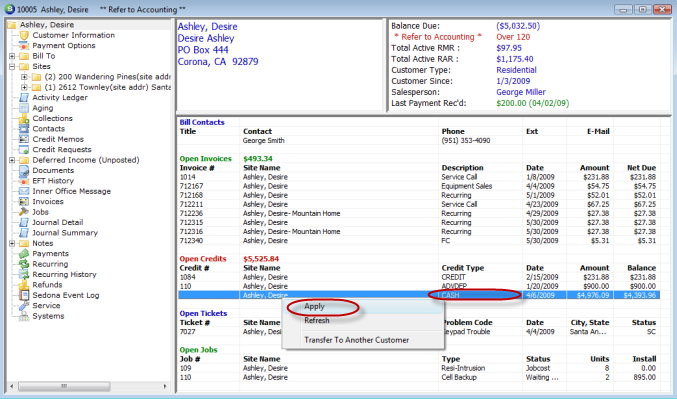Expand the 200 Wandering Pines site node
This screenshot has height=399, width=677.
(x=25, y=77)
